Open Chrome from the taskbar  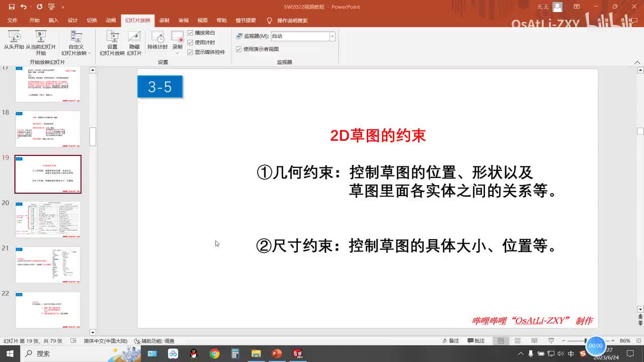point(215,353)
